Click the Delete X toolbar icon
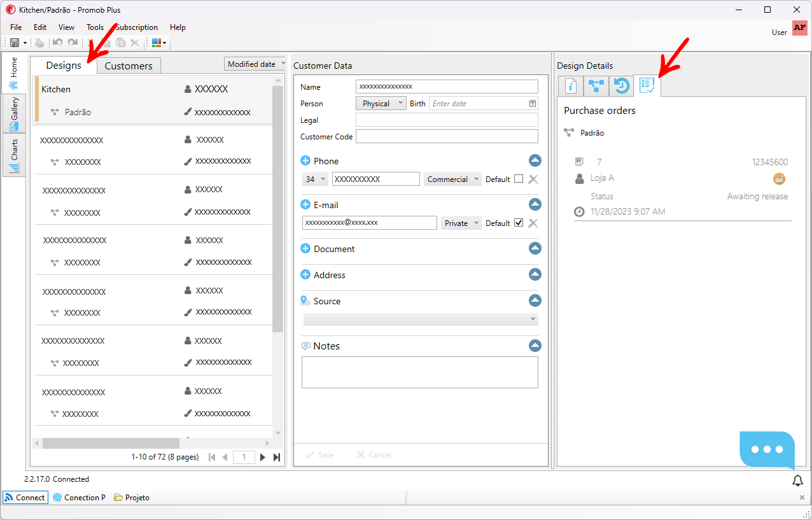 (135, 43)
